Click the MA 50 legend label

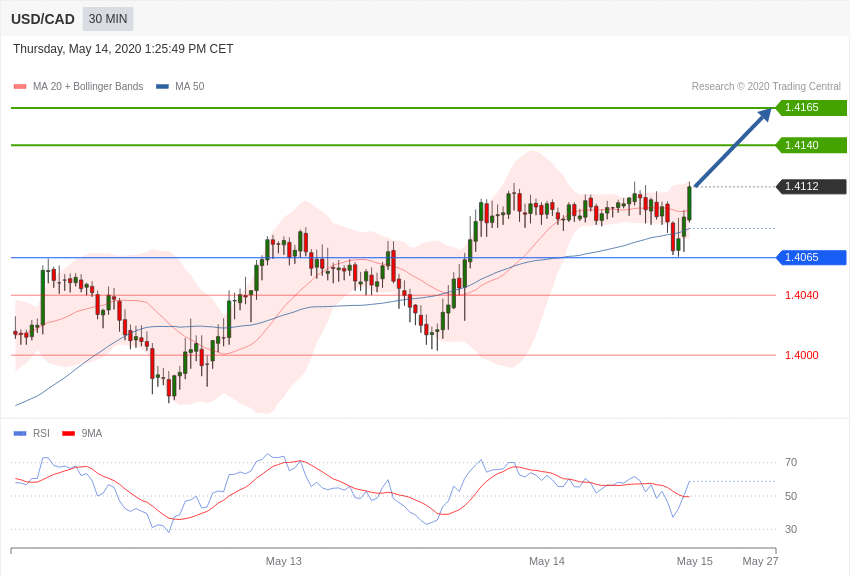tap(190, 86)
